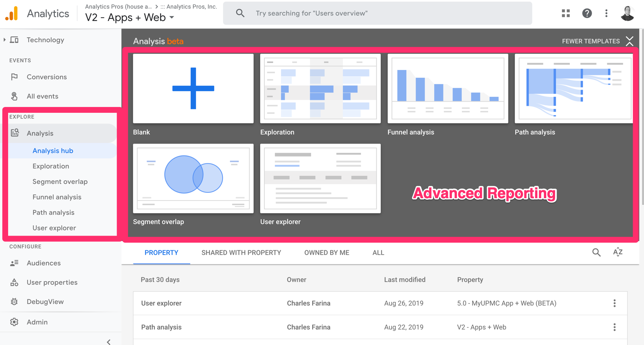Click the Conversions flag icon

coord(14,77)
